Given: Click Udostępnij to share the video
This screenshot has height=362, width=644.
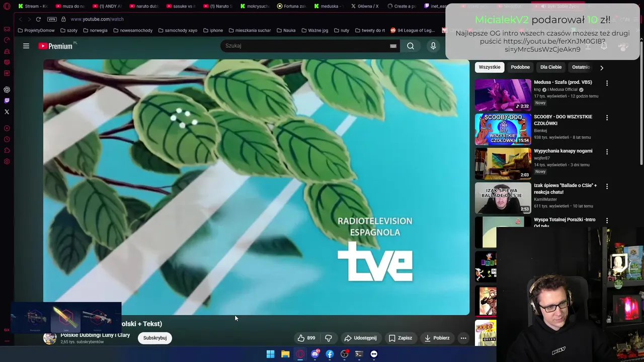Looking at the screenshot, I should pyautogui.click(x=360, y=338).
